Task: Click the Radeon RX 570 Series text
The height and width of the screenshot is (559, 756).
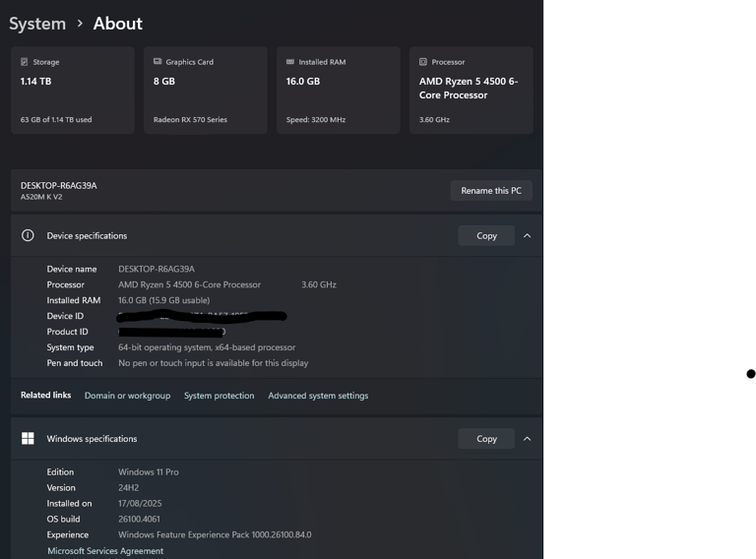Action: click(x=190, y=119)
